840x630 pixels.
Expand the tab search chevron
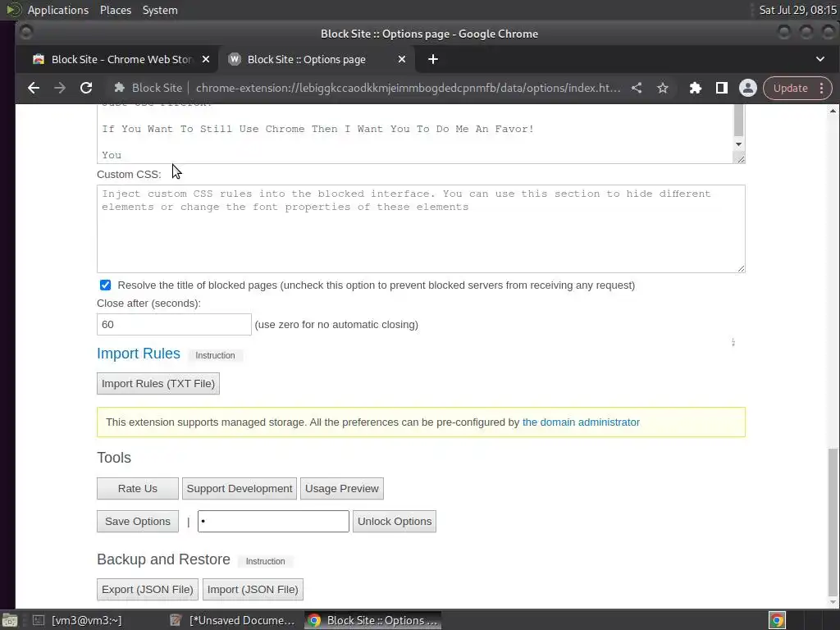click(820, 59)
